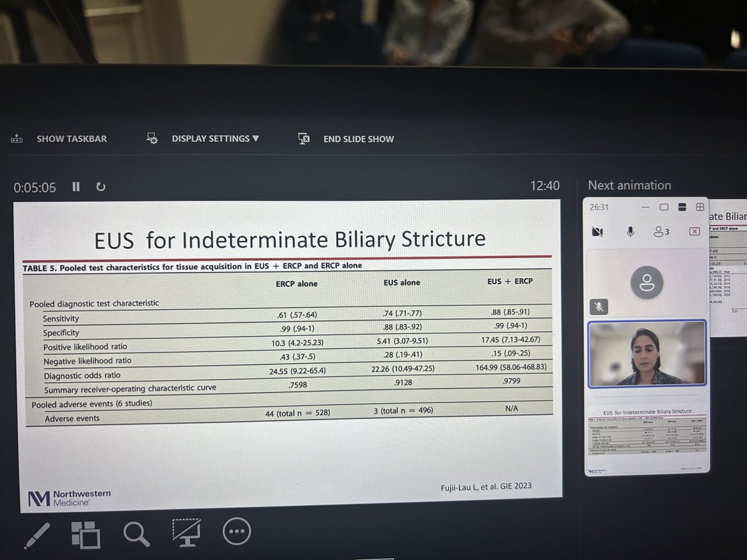747x560 pixels.
Task: Open the participants list showing 3
Action: tap(660, 231)
